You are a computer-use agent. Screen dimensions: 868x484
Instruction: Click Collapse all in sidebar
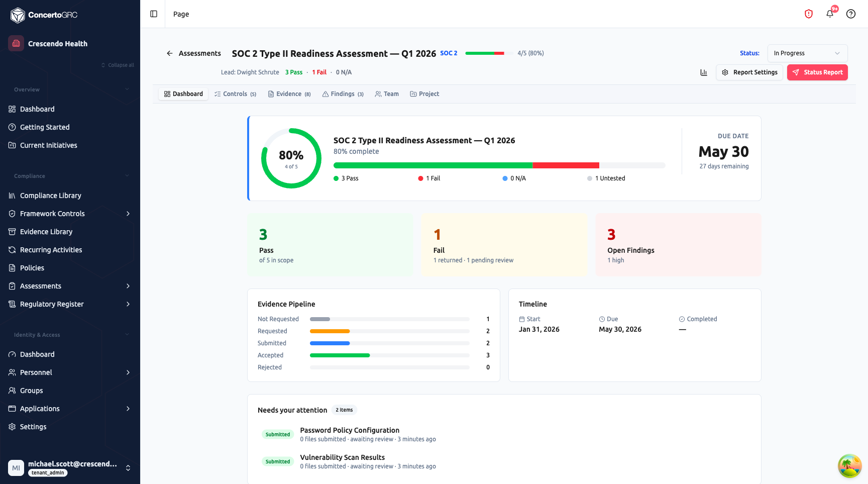pyautogui.click(x=118, y=65)
